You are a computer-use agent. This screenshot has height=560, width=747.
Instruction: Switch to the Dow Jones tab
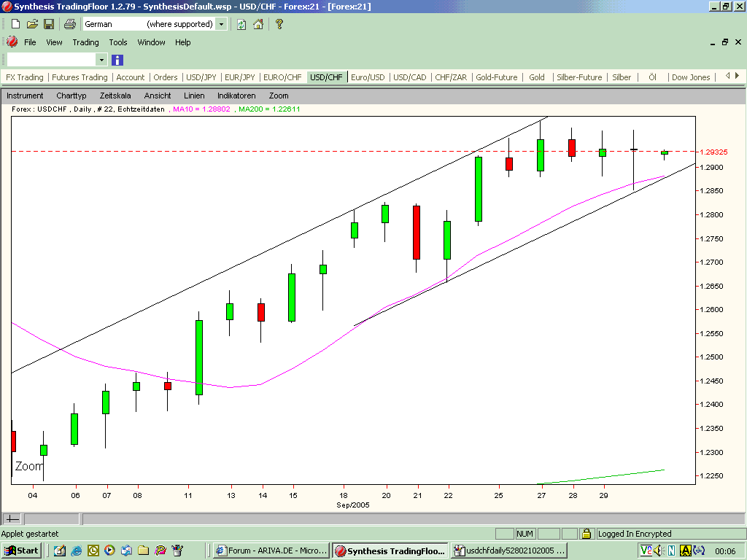pyautogui.click(x=691, y=77)
